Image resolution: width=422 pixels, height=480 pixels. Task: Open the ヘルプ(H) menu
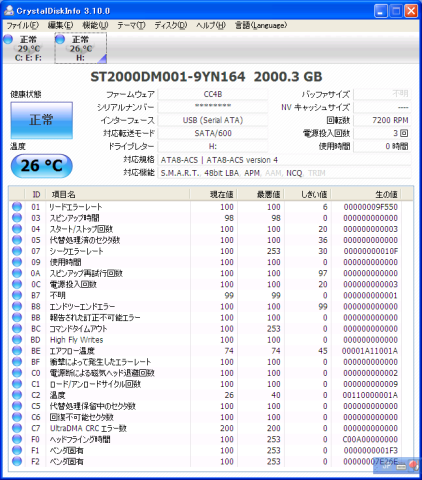coord(211,25)
